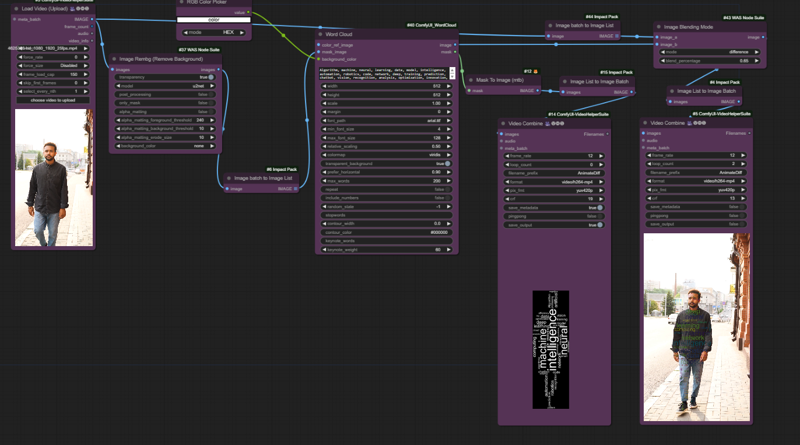Collapse the Word Cloud node with its title dot
This screenshot has height=445, width=800.
pyautogui.click(x=320, y=34)
